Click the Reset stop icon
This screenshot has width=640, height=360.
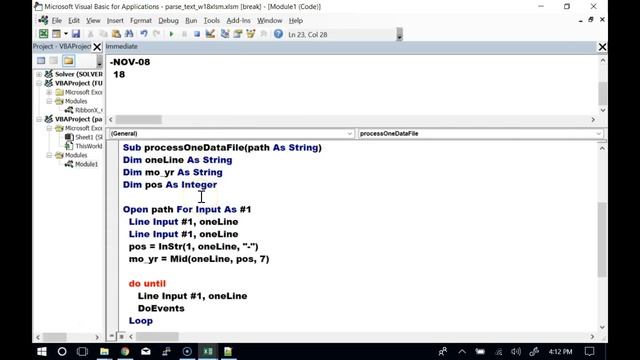[197, 34]
